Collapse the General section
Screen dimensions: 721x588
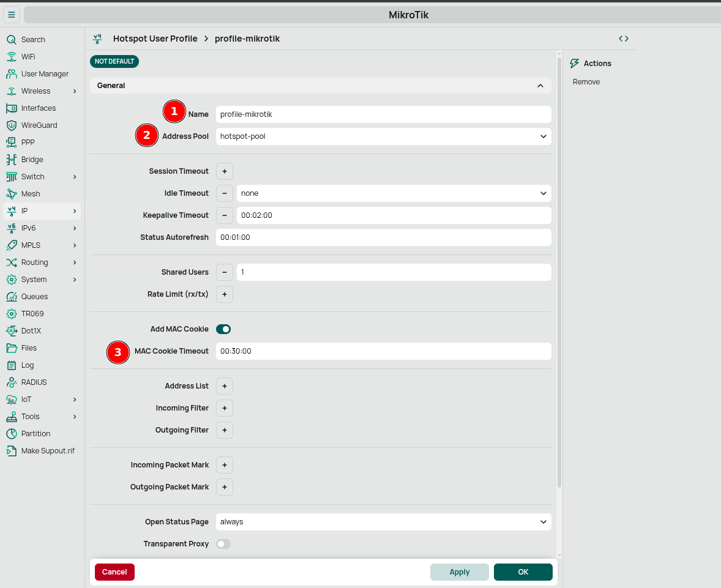click(x=540, y=86)
